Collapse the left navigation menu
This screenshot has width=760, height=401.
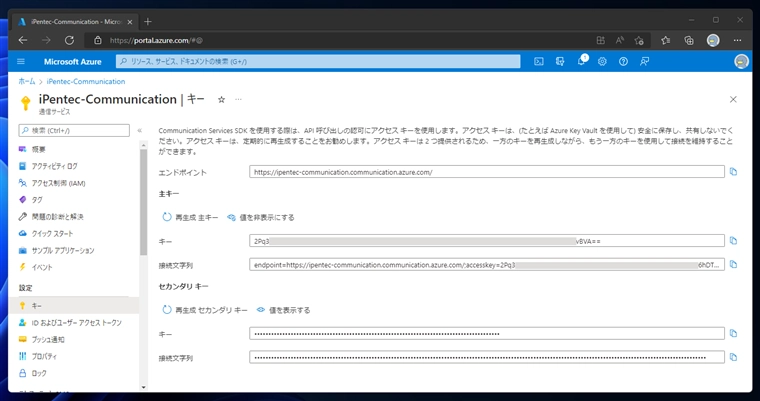click(140, 130)
